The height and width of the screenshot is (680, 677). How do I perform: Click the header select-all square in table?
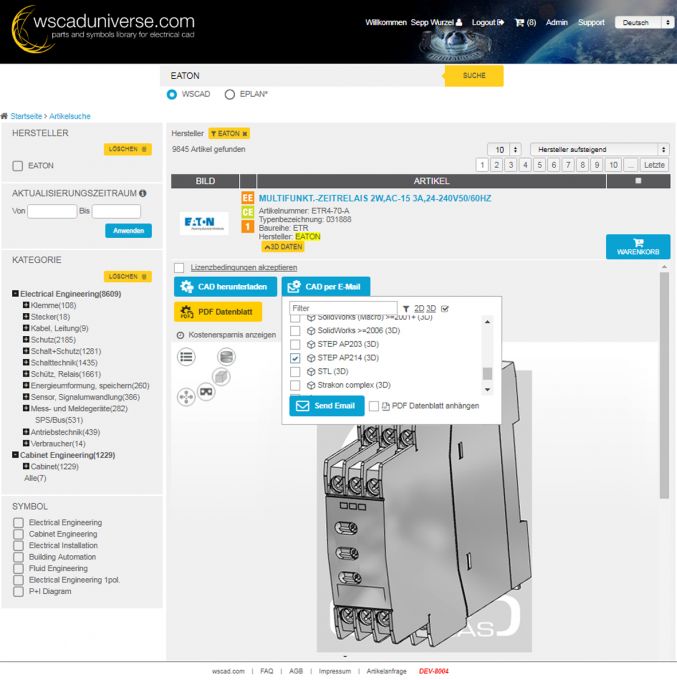tap(638, 181)
